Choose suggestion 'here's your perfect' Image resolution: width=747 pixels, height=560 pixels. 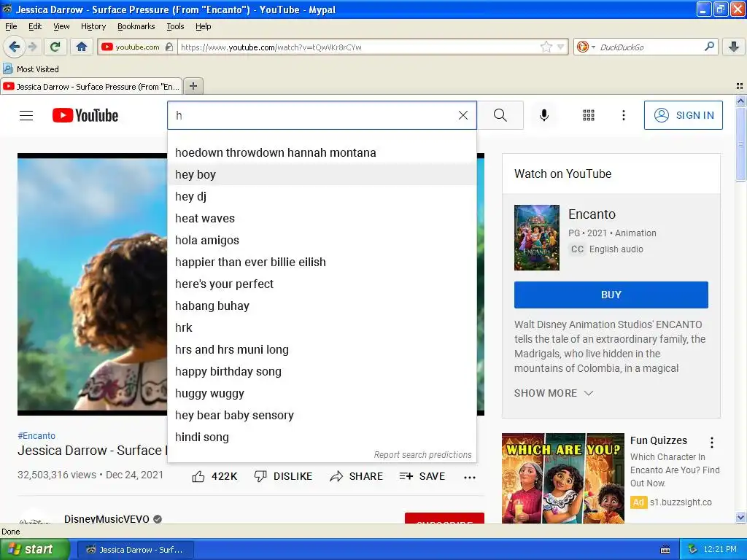point(322,284)
